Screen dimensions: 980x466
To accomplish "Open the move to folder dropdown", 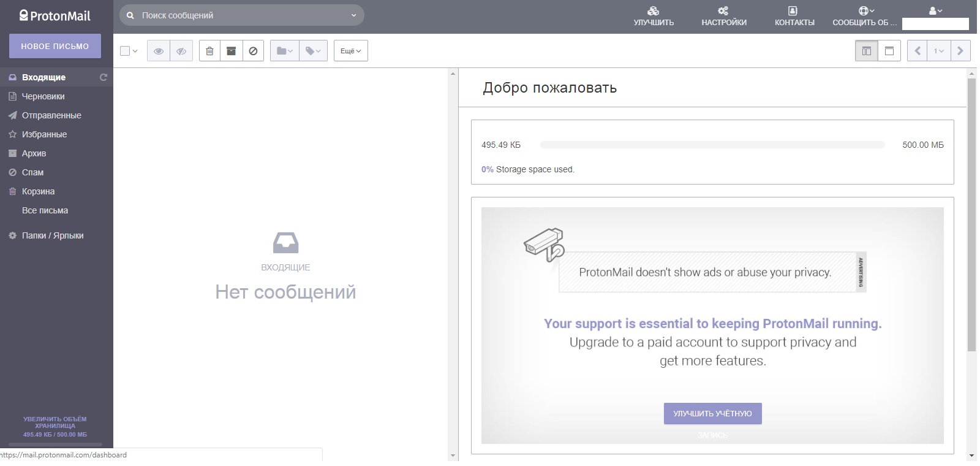I will pos(285,51).
